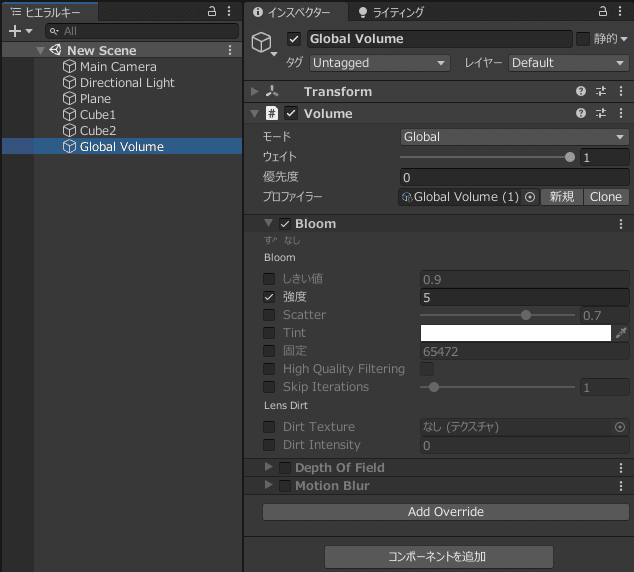Open Depth Of Field three-dot menu
This screenshot has height=572, width=634.
621,468
